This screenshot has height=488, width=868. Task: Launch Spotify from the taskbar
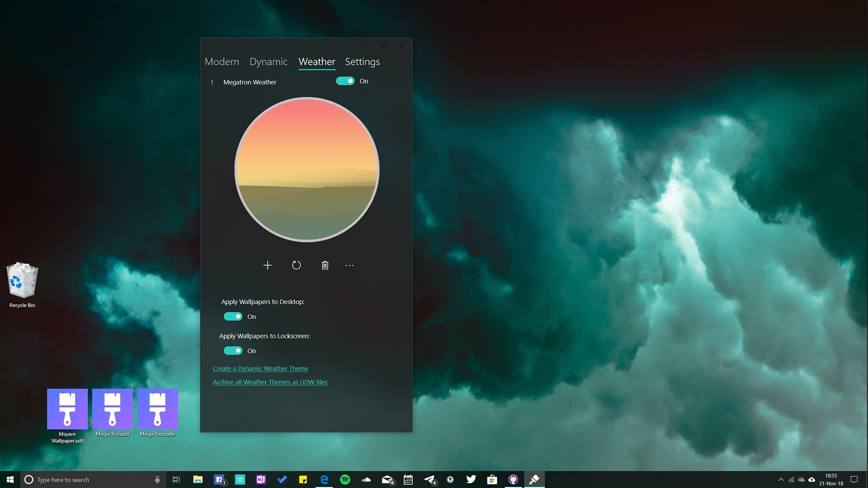click(345, 479)
